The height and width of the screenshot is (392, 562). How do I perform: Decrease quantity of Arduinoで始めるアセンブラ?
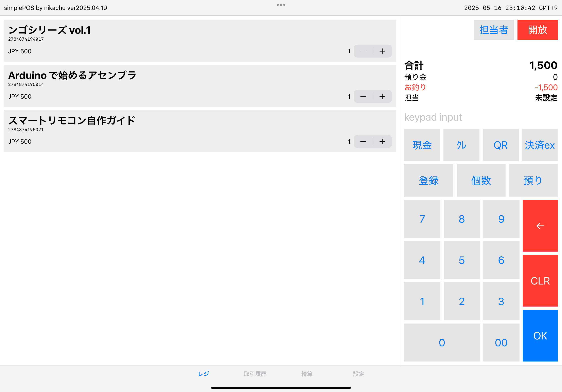point(363,96)
